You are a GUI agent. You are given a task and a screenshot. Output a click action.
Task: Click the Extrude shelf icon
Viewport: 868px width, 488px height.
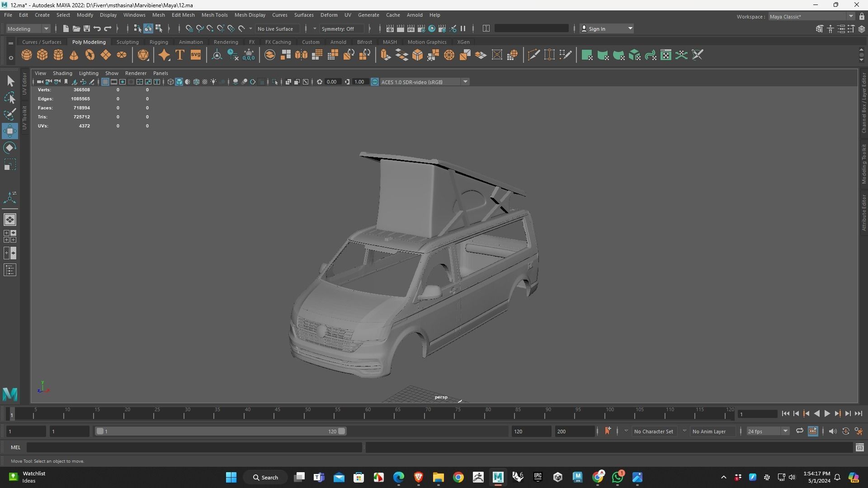386,55
